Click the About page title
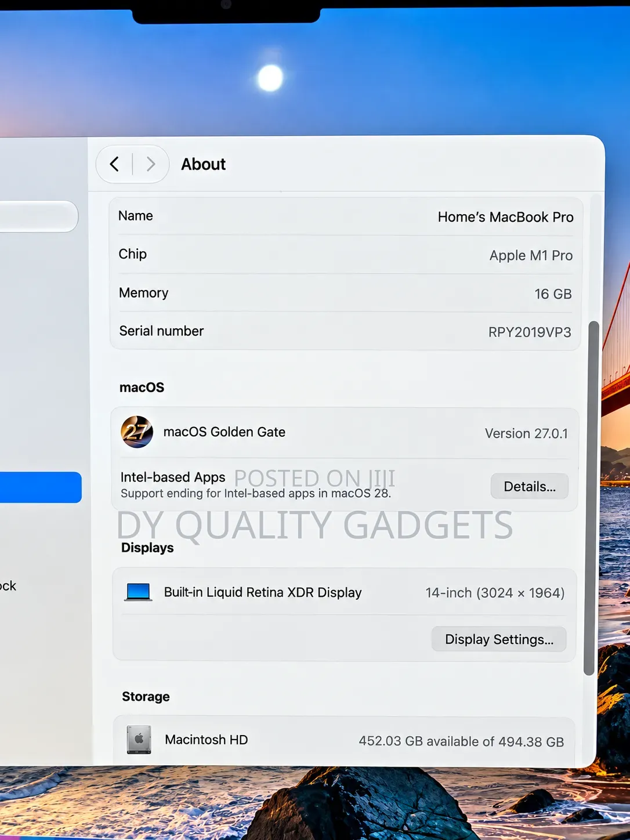 pos(203,164)
